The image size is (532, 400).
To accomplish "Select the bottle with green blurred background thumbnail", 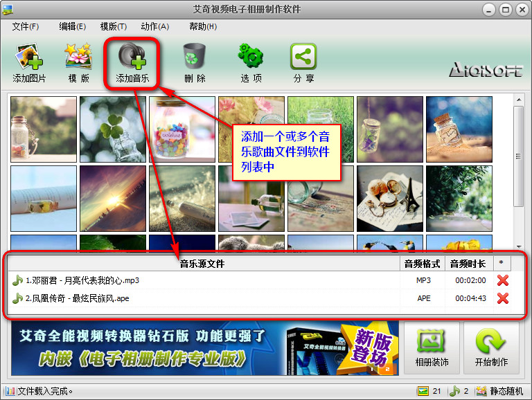I will pyautogui.click(x=44, y=129).
